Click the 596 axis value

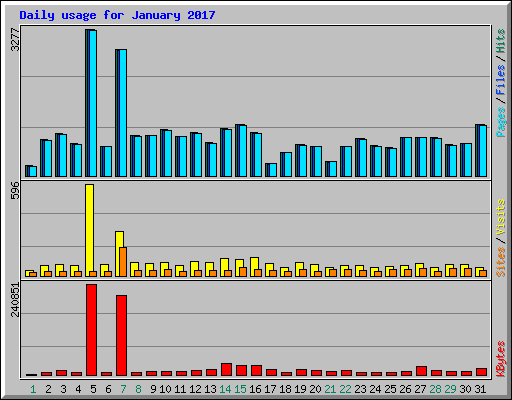[x=15, y=190]
